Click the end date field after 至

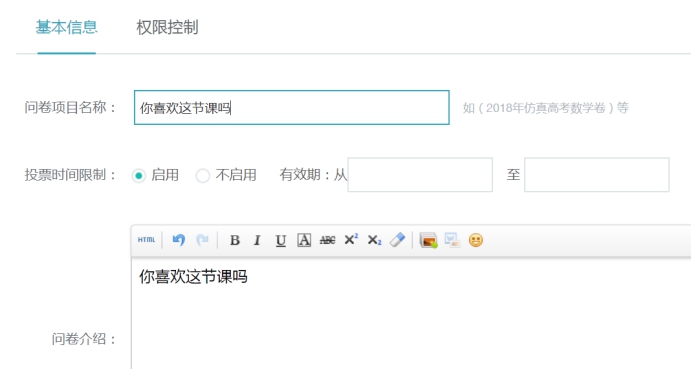tap(597, 175)
